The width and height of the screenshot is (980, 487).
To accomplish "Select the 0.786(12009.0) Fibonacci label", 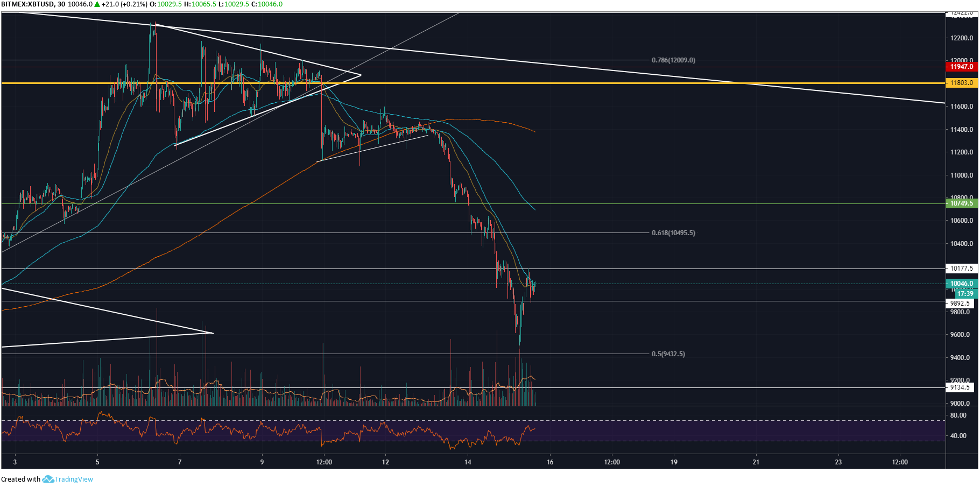I will coord(673,60).
